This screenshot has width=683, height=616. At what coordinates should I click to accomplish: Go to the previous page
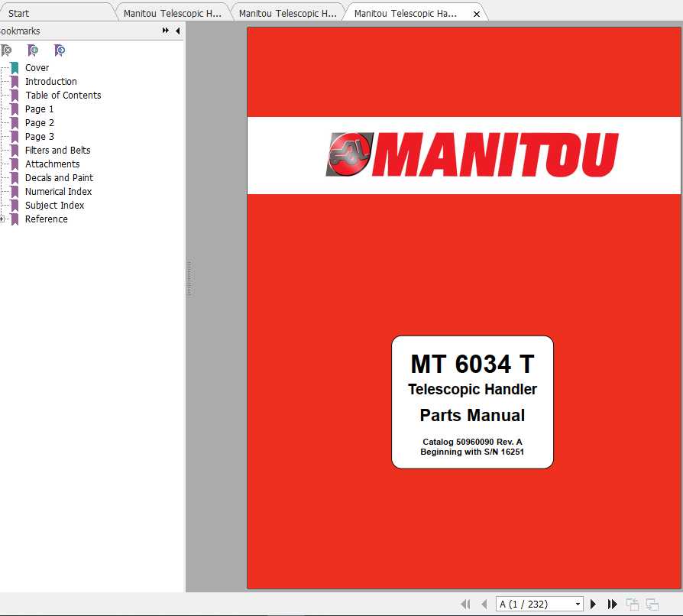tap(484, 604)
